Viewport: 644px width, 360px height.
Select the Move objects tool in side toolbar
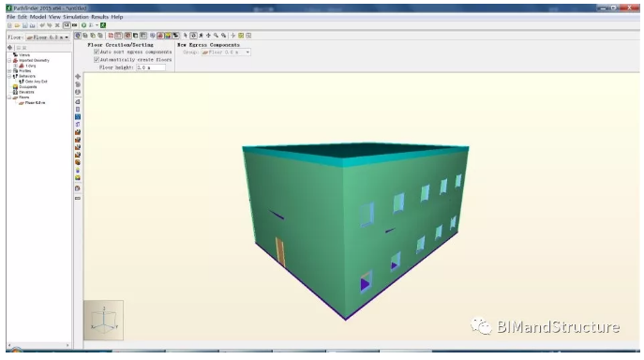78,77
